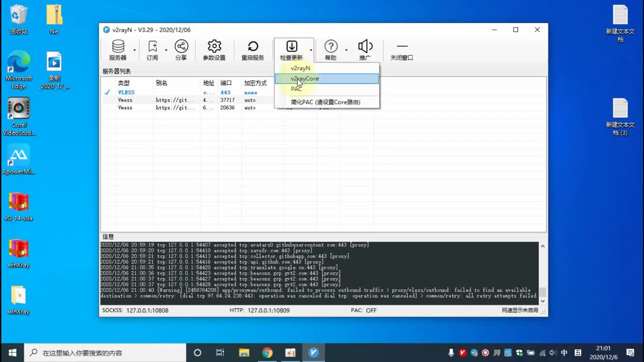This screenshot has width=644, height=362.
Task: Click the SOCKS5 127.0.0.1:10808 status entry
Action: [135, 310]
